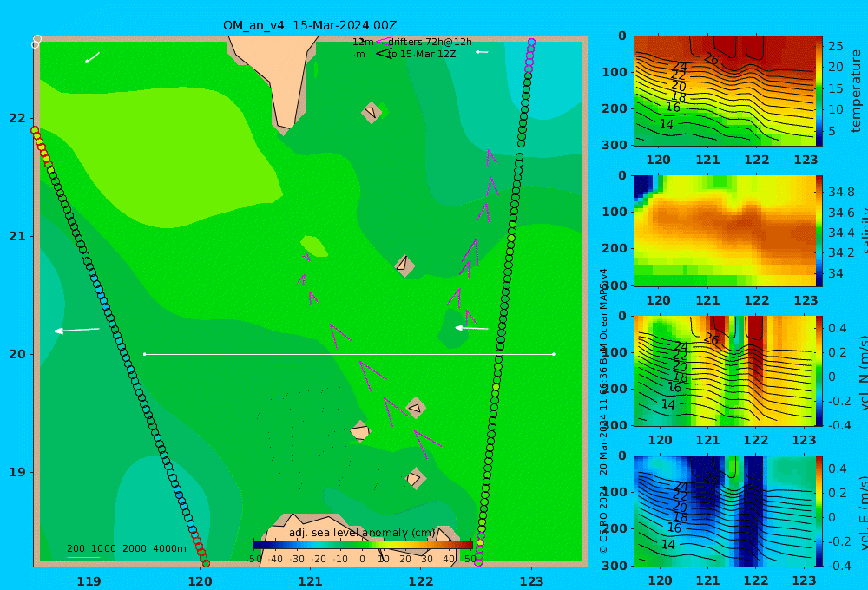
Task: Click the temperature color bar
Action: [819, 91]
